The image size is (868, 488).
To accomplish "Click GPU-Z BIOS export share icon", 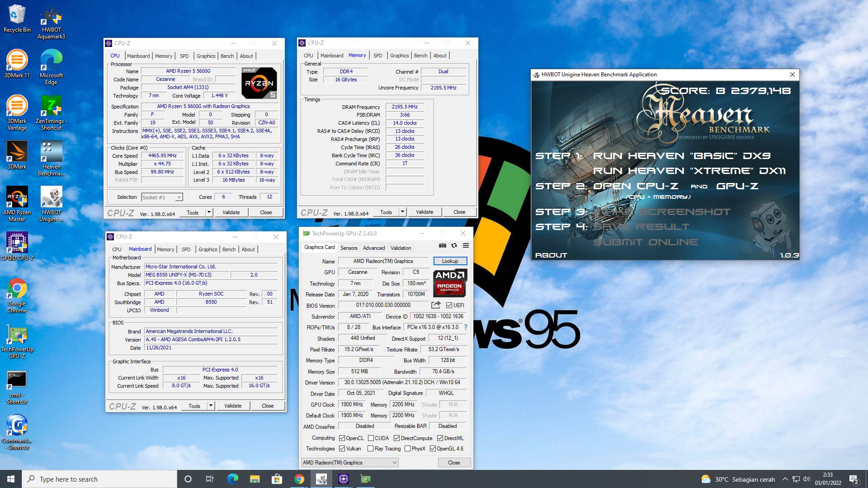I will 436,305.
